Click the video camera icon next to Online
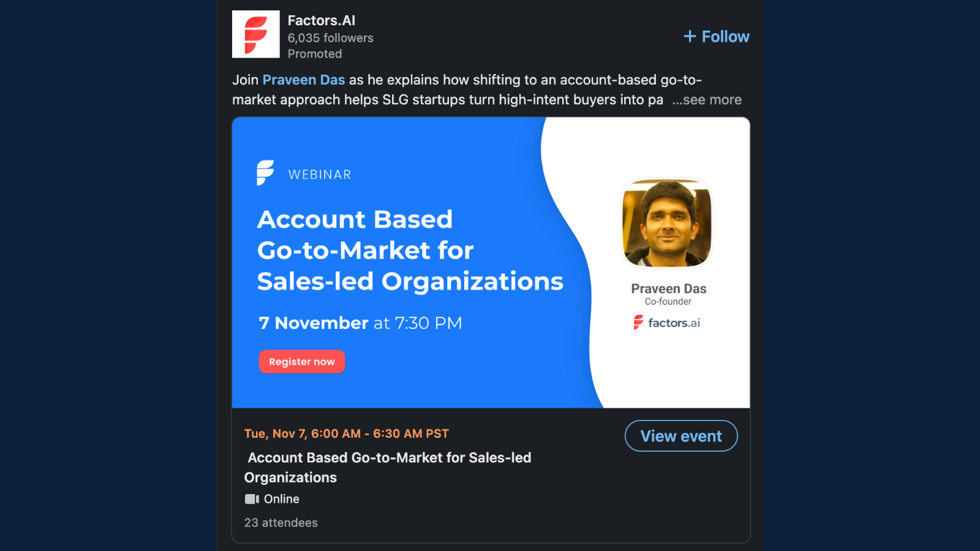The width and height of the screenshot is (980, 551). click(251, 499)
